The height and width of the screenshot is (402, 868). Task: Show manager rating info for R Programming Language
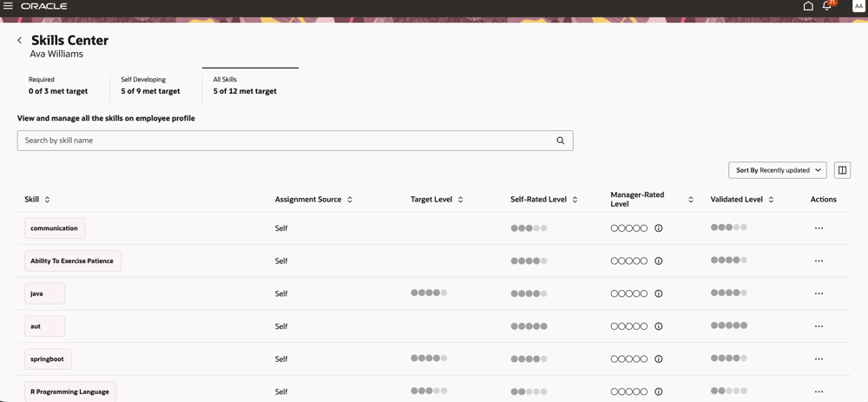click(658, 392)
